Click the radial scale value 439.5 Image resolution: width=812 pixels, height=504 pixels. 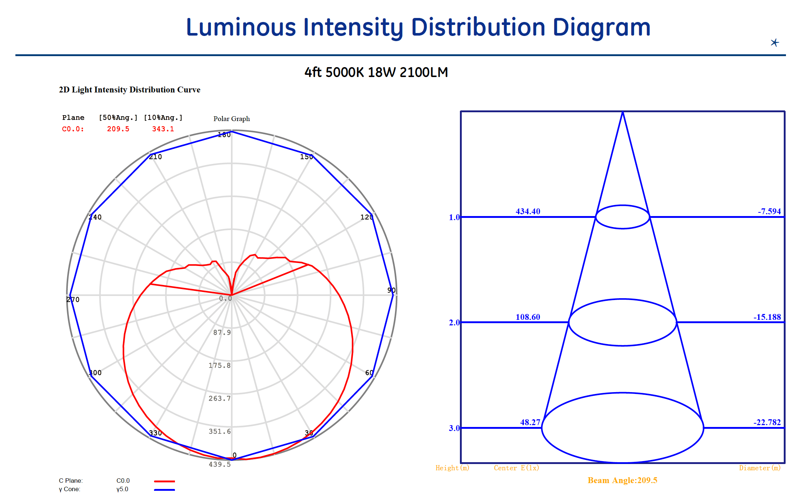point(220,464)
